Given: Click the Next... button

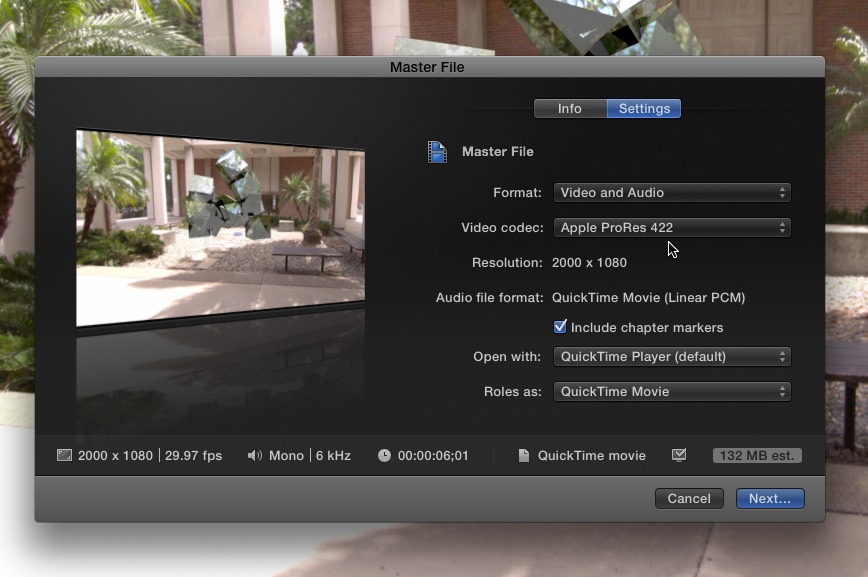Looking at the screenshot, I should 769,498.
